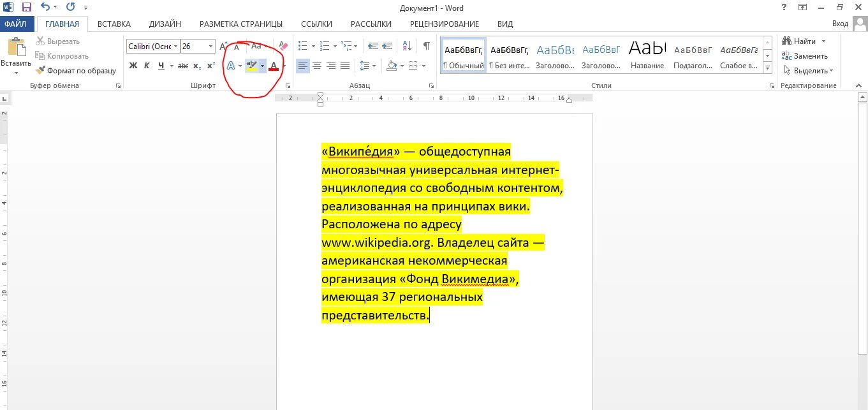Open text effects and typography icon
Image resolution: width=868 pixels, height=410 pixels.
[x=231, y=66]
